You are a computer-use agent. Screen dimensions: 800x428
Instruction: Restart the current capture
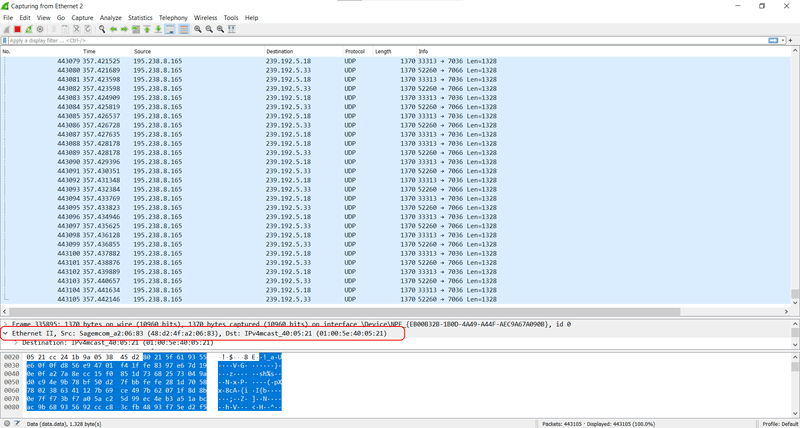(x=29, y=29)
